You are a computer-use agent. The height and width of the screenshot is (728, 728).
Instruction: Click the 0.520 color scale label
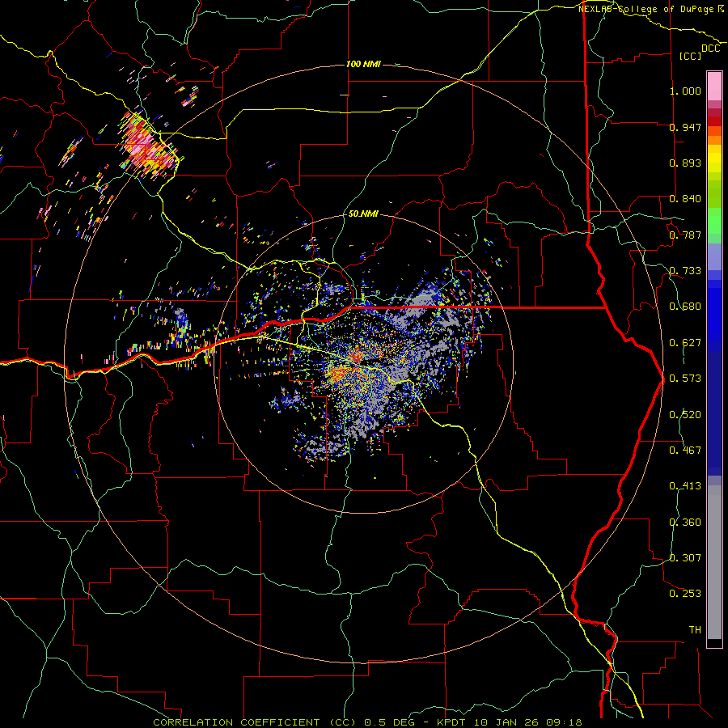(x=685, y=415)
